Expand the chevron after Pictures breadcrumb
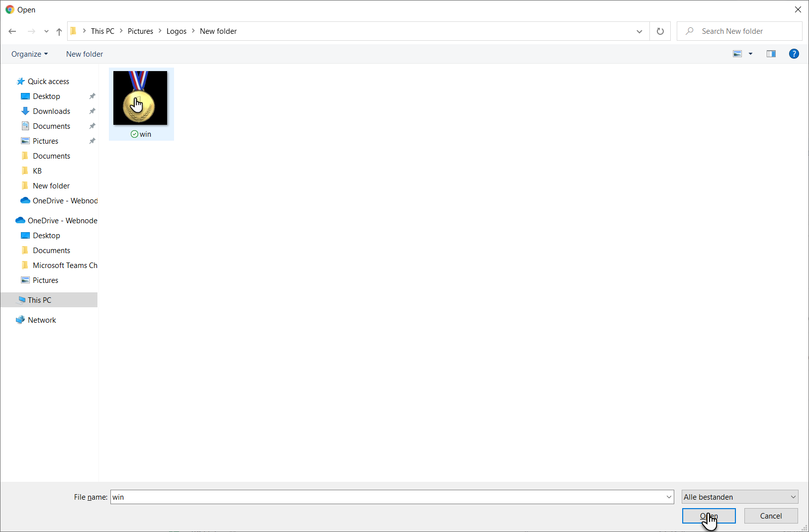The image size is (809, 532). pos(160,31)
